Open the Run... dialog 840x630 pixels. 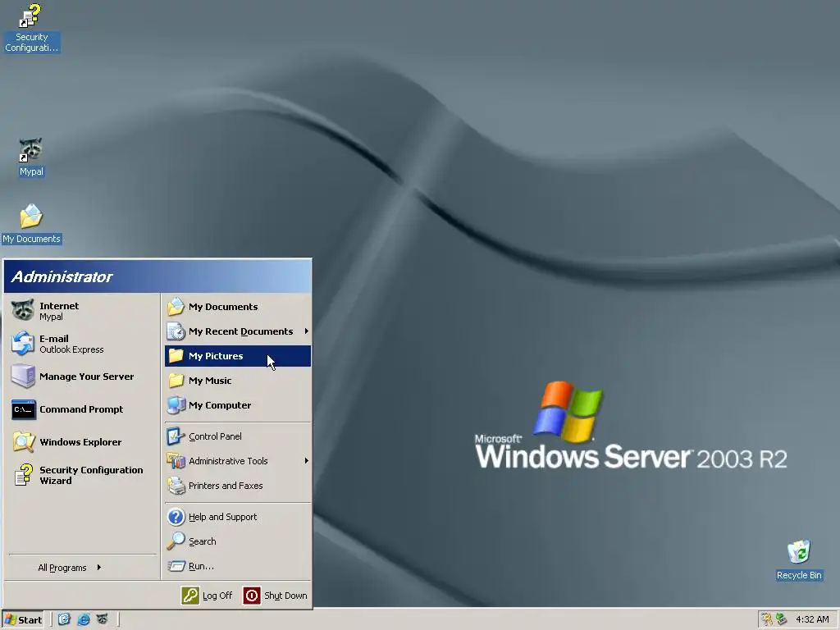pos(238,566)
